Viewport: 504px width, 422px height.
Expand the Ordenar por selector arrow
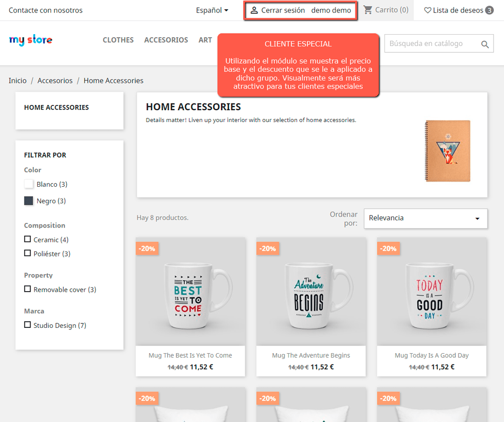[479, 218]
